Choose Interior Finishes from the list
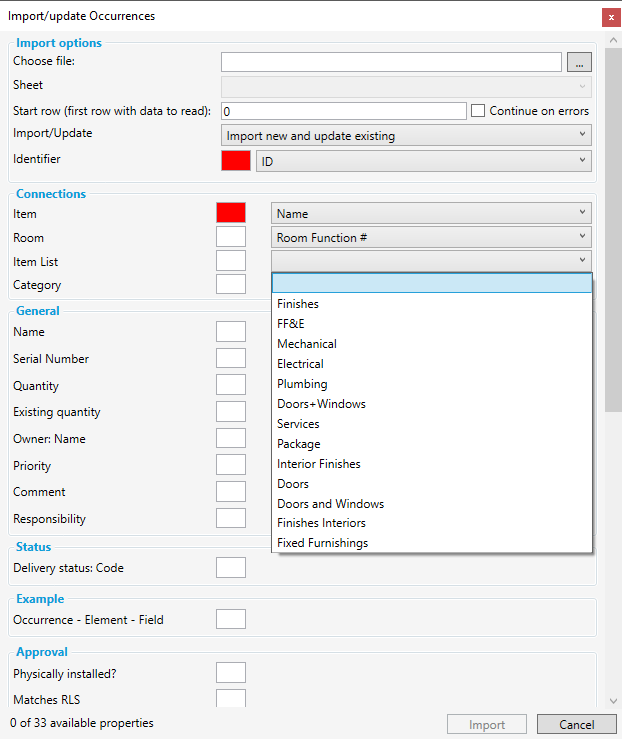The width and height of the screenshot is (622, 739). (x=318, y=464)
